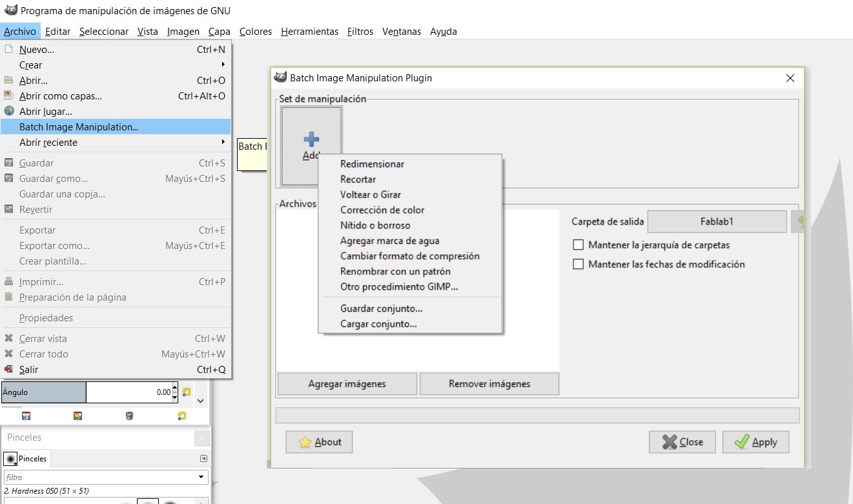Open the Ayuda menu
Viewport: 853px width, 504px height.
point(444,31)
